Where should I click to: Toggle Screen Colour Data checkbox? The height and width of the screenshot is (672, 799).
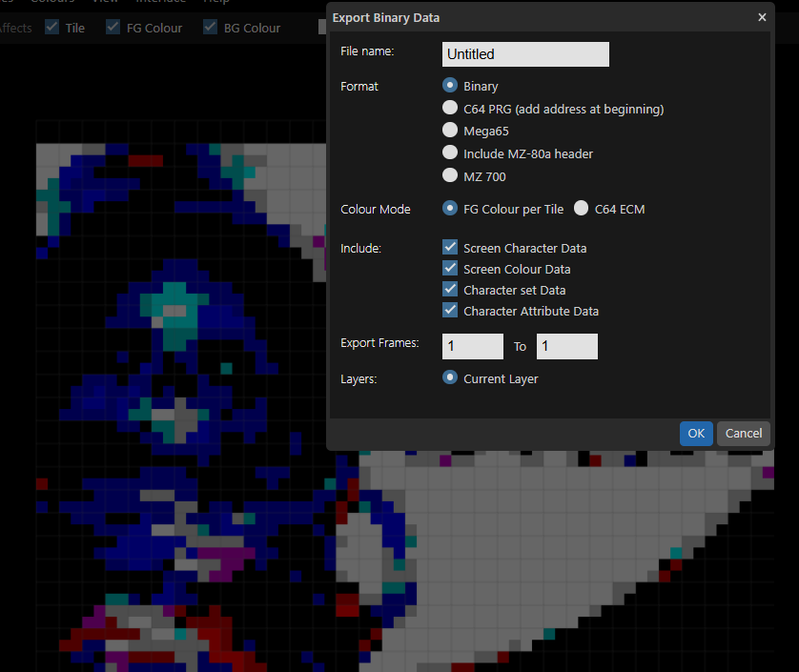point(450,268)
